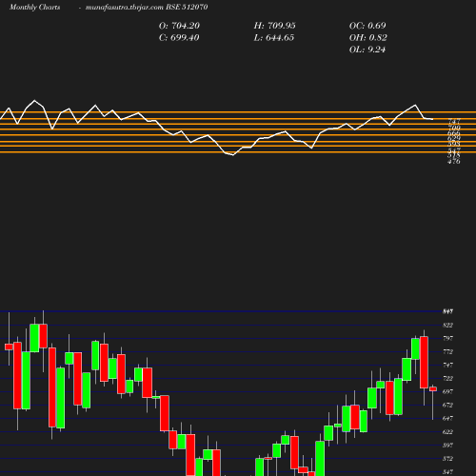Click the '647' price axis label
The image size is (476, 476).
coord(447,419)
